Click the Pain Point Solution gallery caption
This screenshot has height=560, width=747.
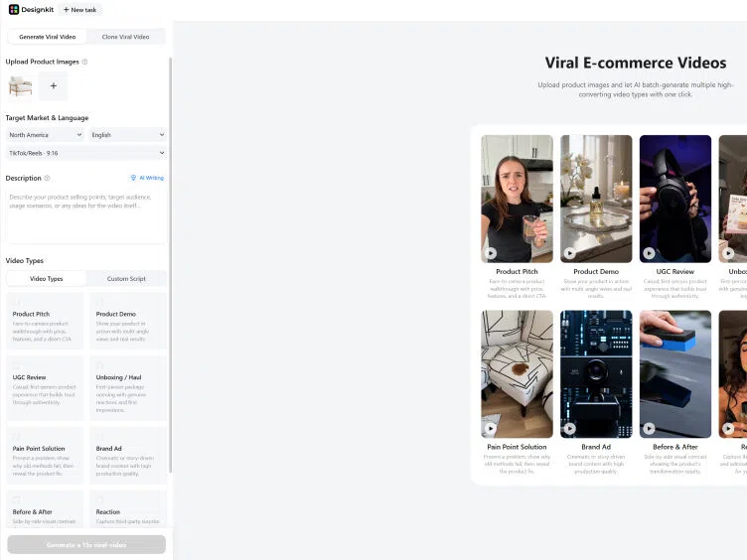click(517, 447)
